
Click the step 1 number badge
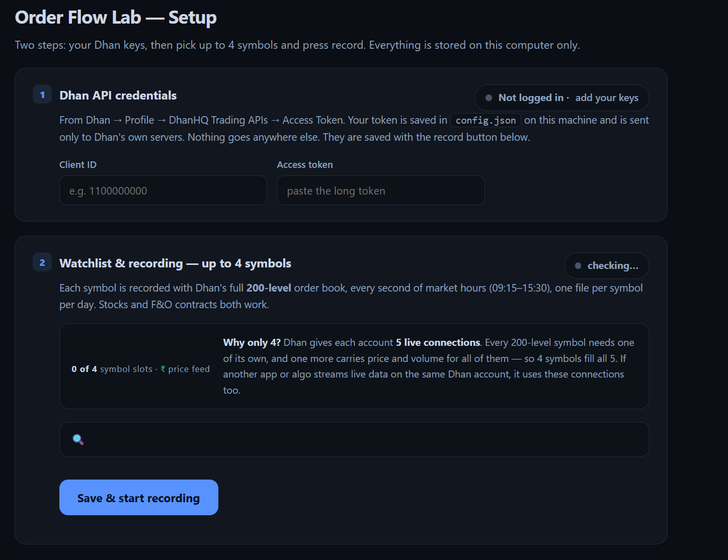(42, 95)
